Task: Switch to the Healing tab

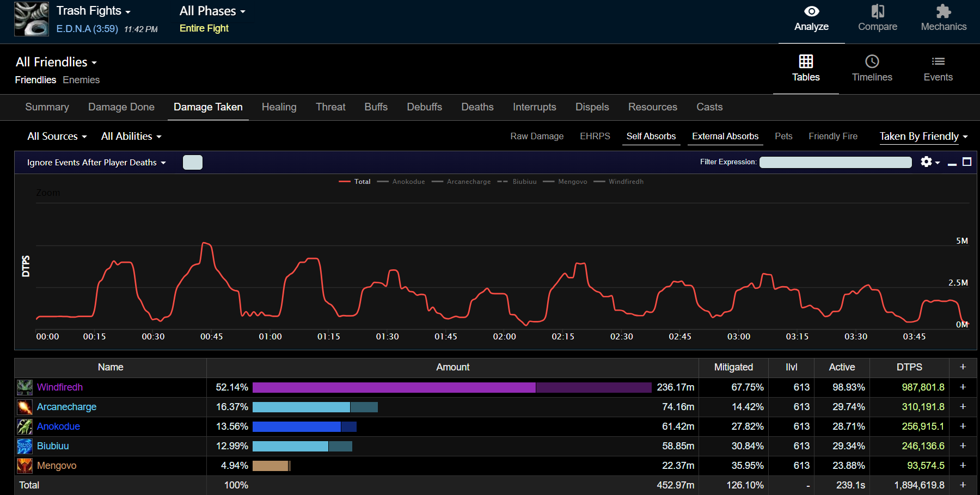Action: [x=279, y=107]
